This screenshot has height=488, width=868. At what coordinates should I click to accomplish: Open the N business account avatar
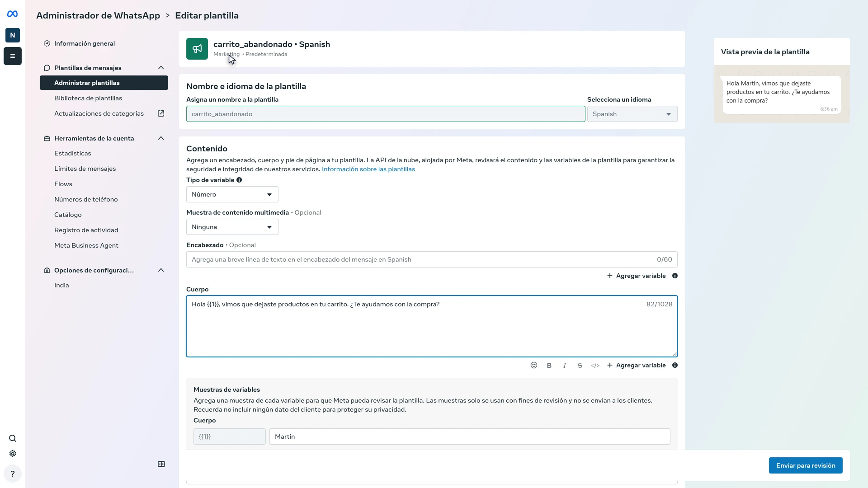point(13,35)
